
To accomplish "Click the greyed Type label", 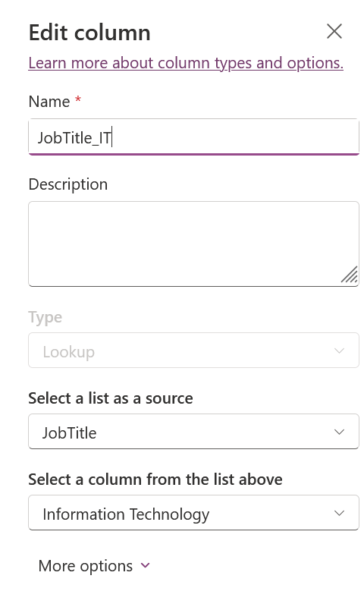I will click(45, 317).
